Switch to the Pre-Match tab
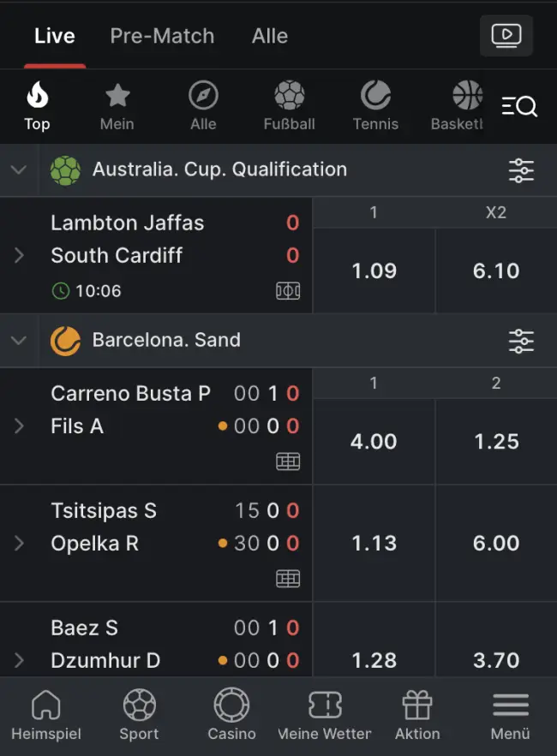 click(x=162, y=36)
